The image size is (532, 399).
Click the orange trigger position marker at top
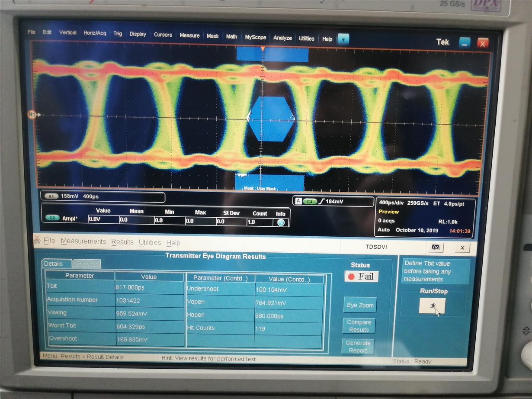pyautogui.click(x=262, y=48)
